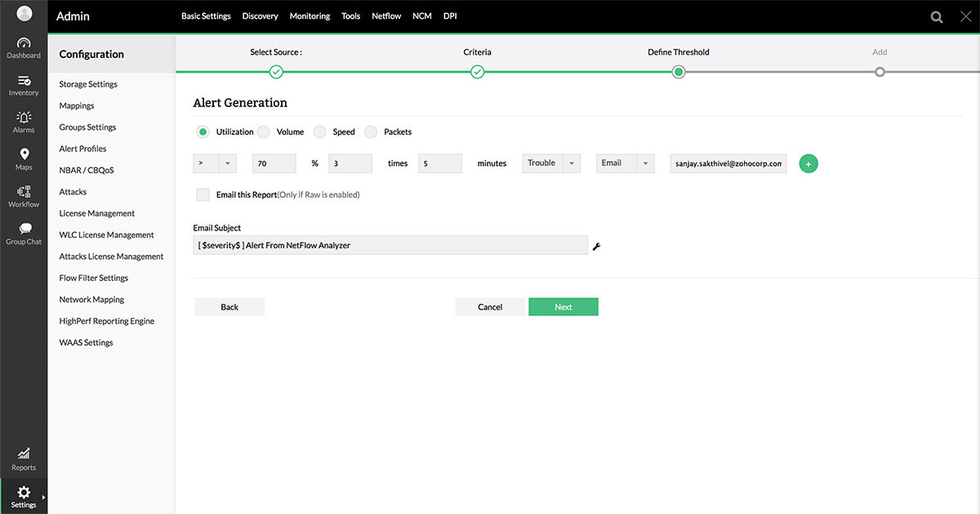Click the email address field
This screenshot has width=980, height=514.
728,163
